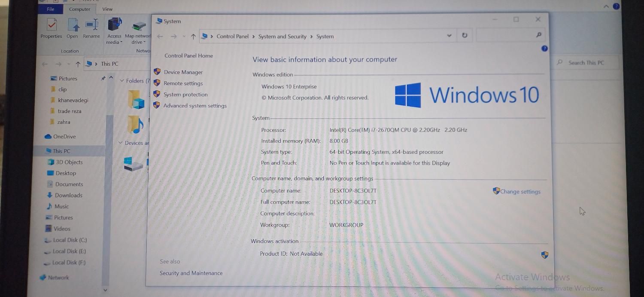Select Network in the navigation pane

coord(54,278)
